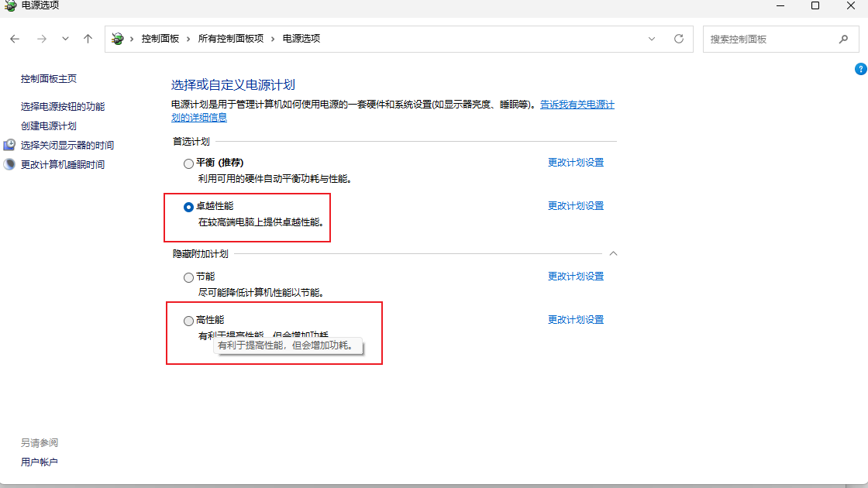The width and height of the screenshot is (868, 488).
Task: Enable the 高性能 power plan
Action: 188,319
